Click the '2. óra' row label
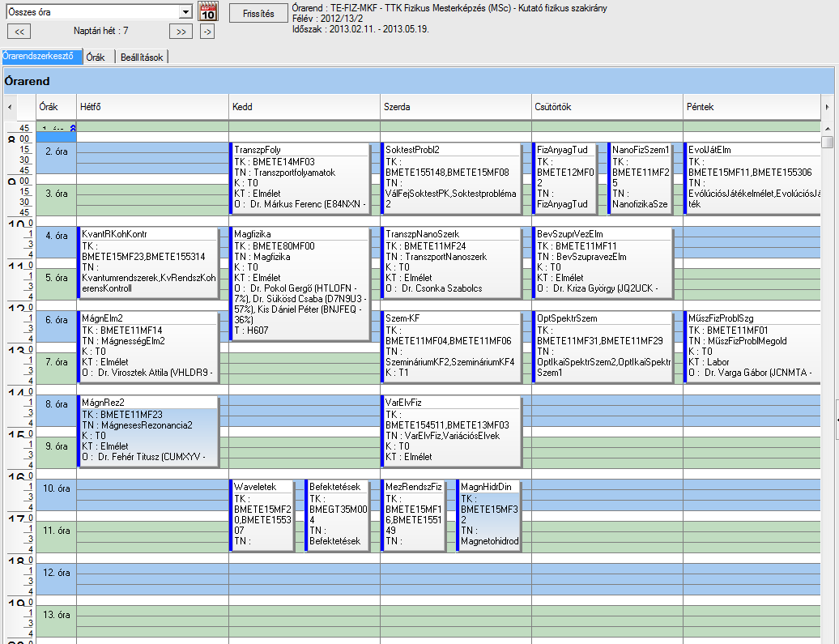Viewport: 839px width, 644px height. (x=56, y=152)
